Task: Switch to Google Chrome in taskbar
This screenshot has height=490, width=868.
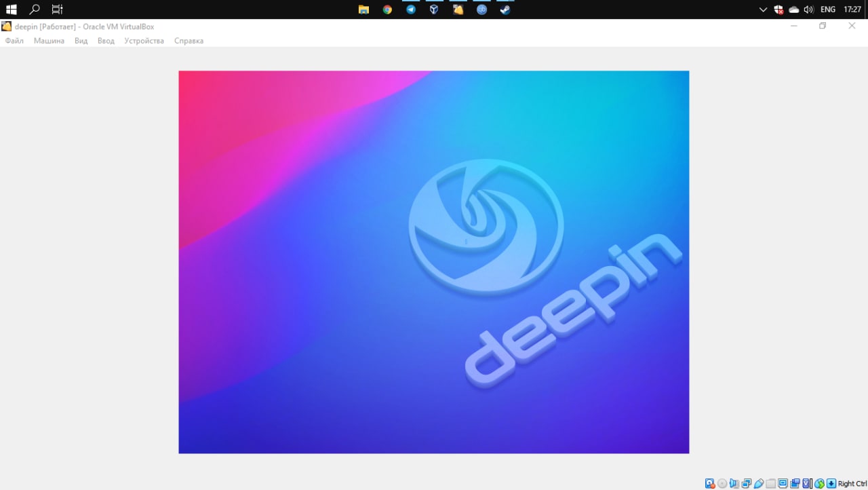Action: tap(387, 10)
